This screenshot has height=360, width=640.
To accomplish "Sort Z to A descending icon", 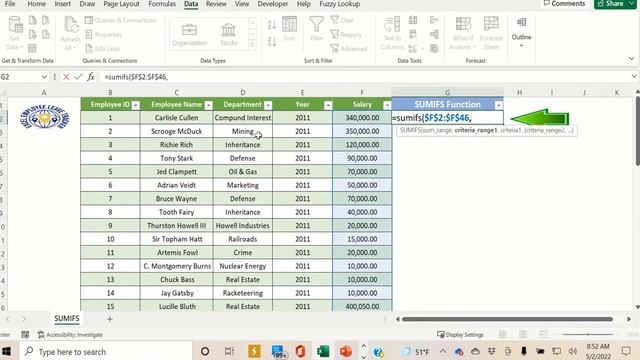I will click(x=272, y=41).
